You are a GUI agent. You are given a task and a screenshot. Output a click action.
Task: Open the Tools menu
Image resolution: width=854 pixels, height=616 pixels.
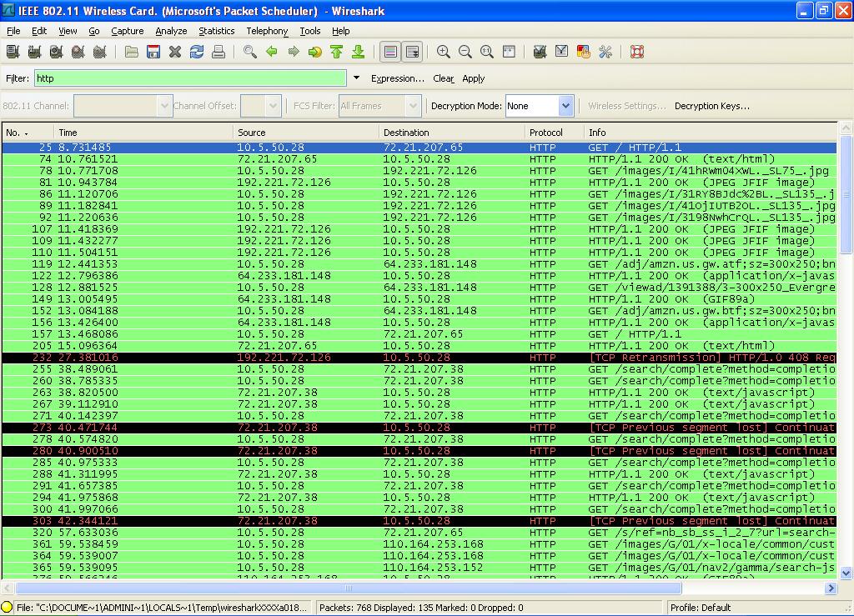click(x=310, y=31)
